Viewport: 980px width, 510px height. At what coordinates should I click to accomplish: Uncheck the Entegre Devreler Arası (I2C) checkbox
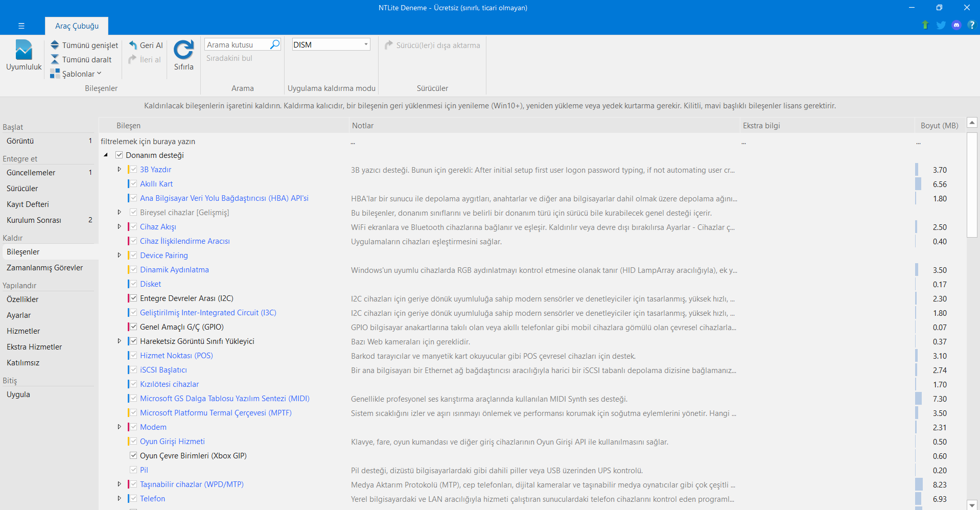[133, 298]
